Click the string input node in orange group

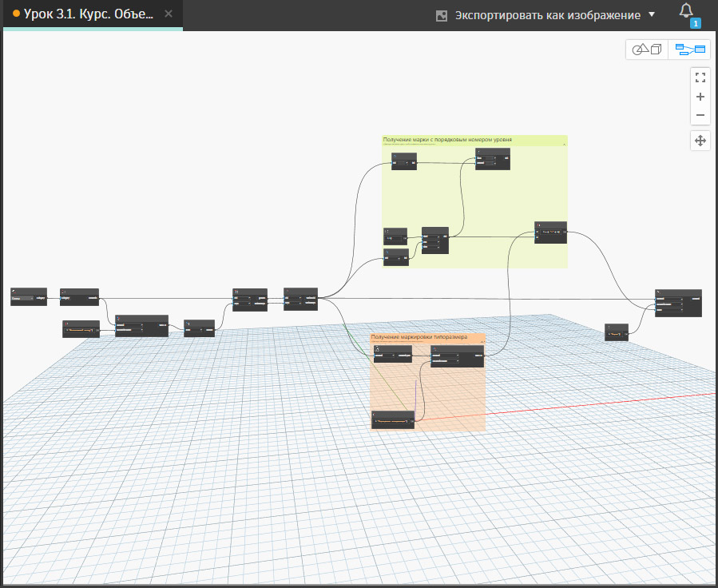pos(393,419)
